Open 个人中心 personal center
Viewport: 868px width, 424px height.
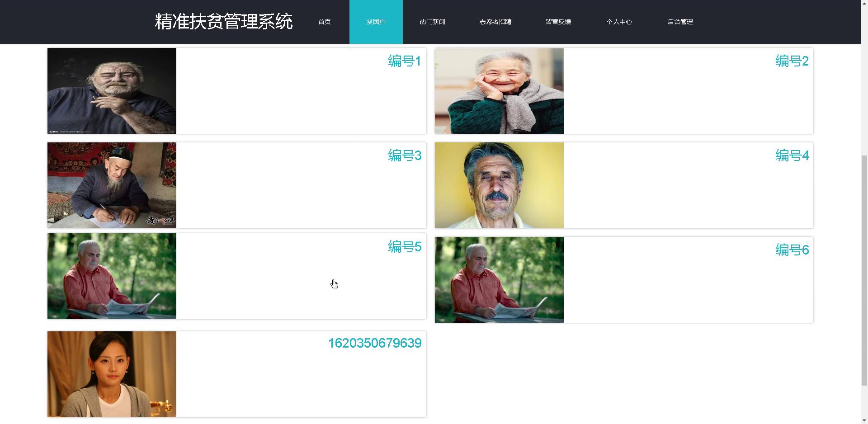tap(619, 22)
